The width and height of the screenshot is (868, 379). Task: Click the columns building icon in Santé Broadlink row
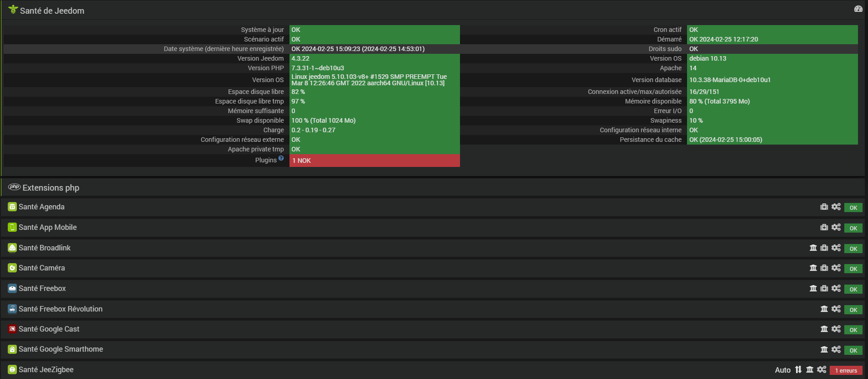point(813,248)
